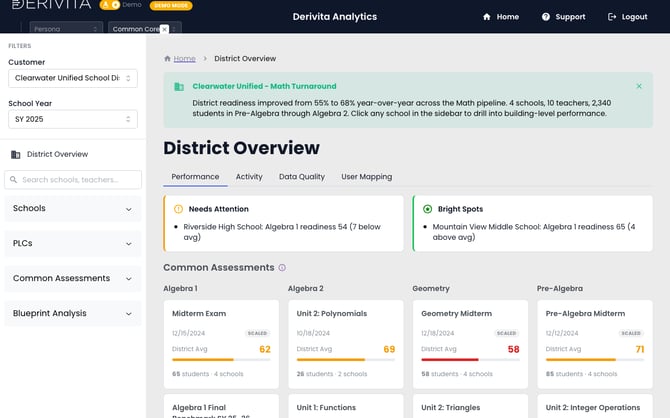Open Unit 2: Polynomials card

pyautogui.click(x=346, y=344)
